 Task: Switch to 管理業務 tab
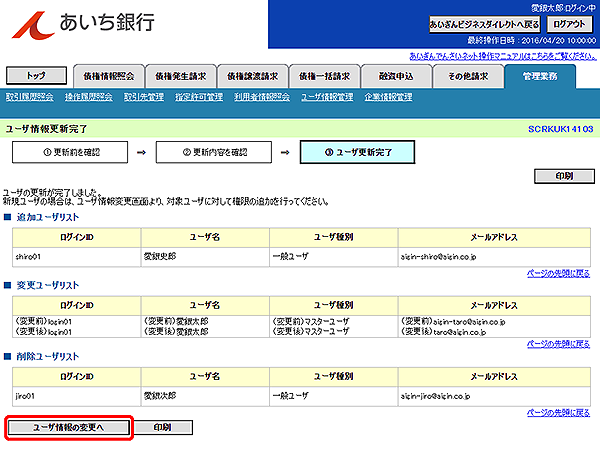540,77
